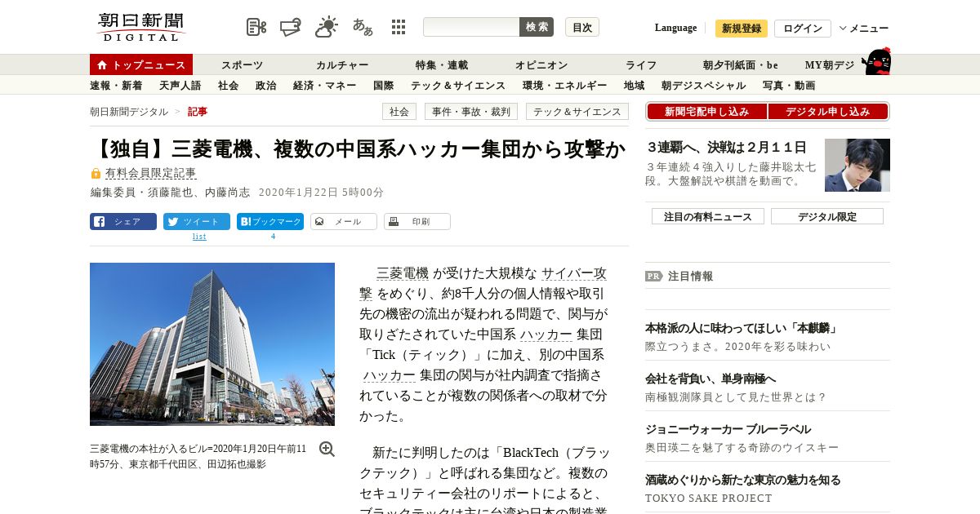Click the lock icon beside 有料会員限定記事
This screenshot has width=980, height=514.
tap(96, 173)
